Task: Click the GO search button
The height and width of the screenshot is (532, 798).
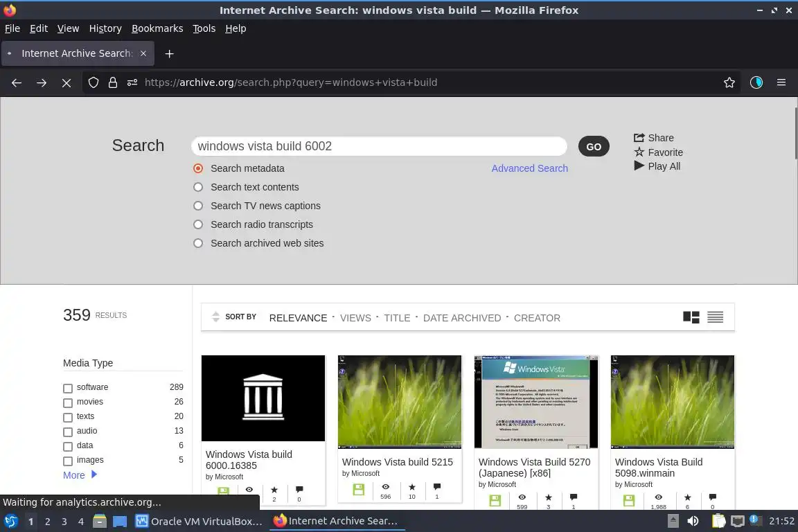Action: (594, 147)
